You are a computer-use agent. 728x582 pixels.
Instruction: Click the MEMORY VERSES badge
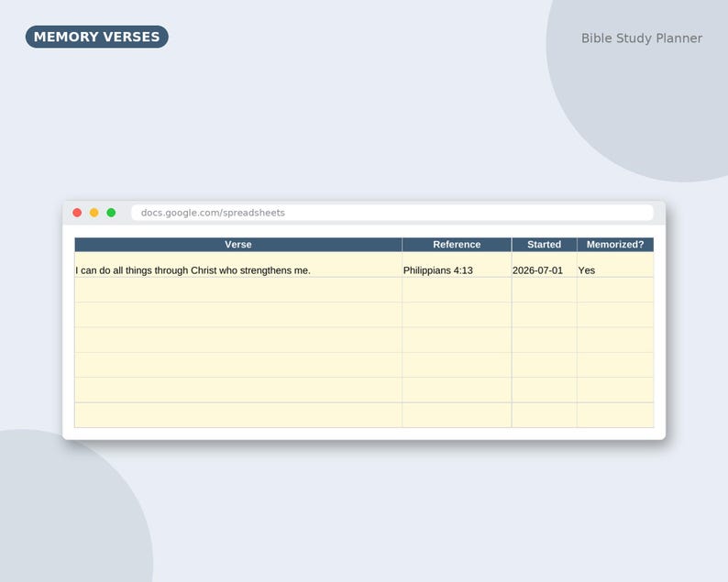(97, 37)
